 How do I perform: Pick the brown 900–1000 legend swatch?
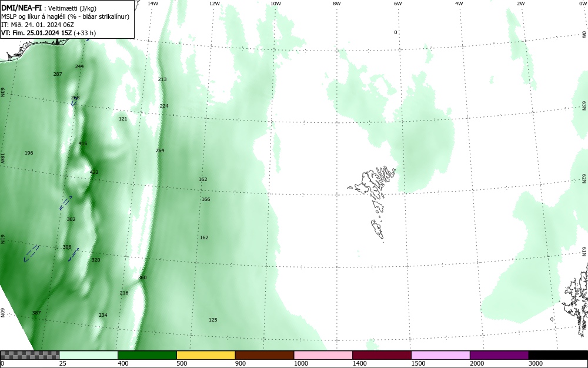pyautogui.click(x=265, y=355)
